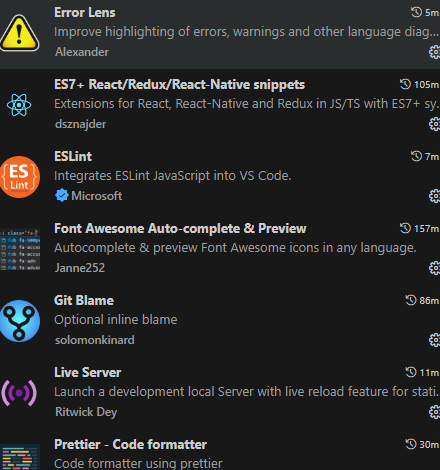Select the Git Blame extension title
Screen dimensions: 440x470
[84, 301]
